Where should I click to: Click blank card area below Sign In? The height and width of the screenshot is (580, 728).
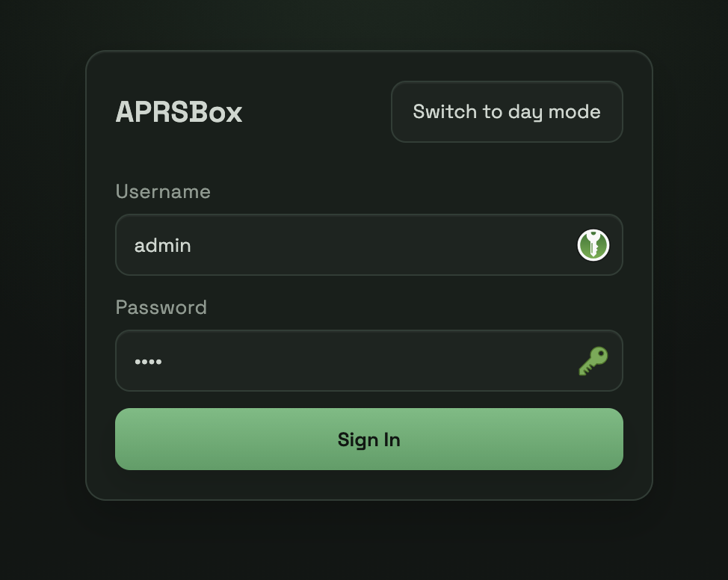[369, 484]
